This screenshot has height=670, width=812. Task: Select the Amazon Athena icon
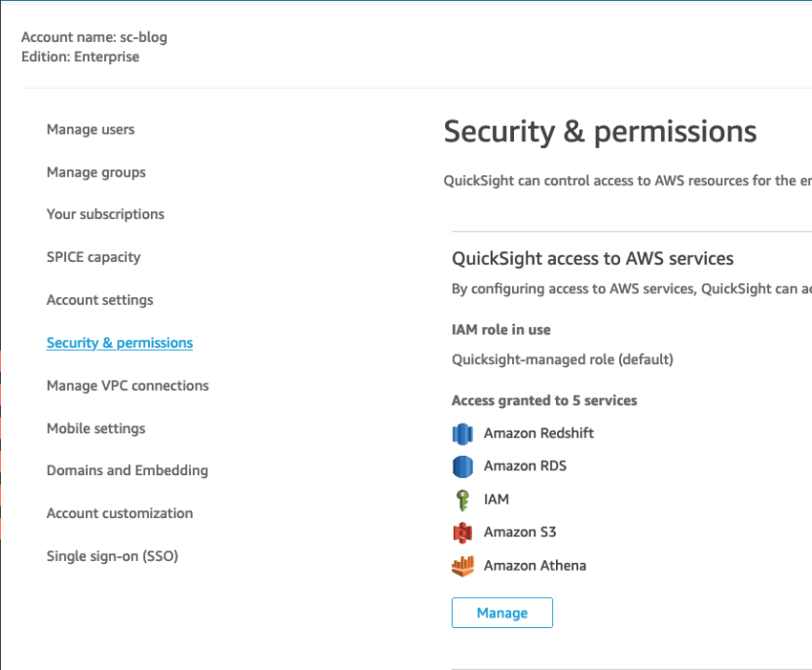(462, 565)
